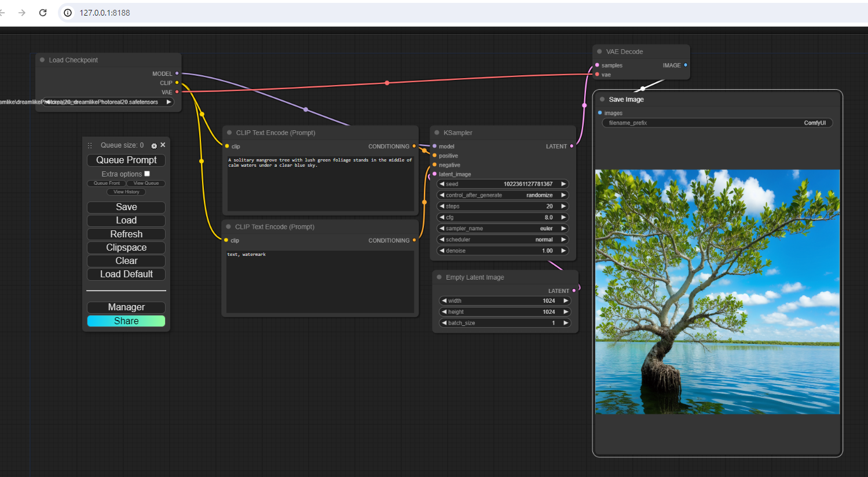This screenshot has width=868, height=477.
Task: Click the filename_prefix input field
Action: pos(717,123)
